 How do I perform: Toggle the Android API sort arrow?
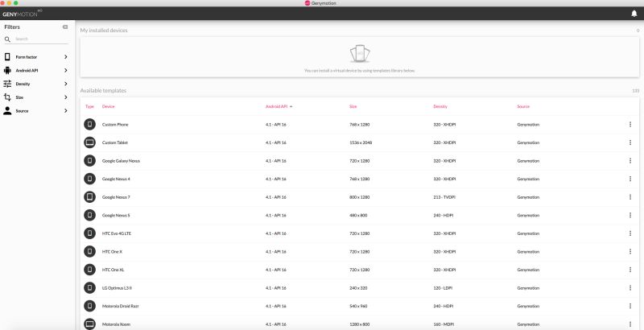tap(291, 107)
